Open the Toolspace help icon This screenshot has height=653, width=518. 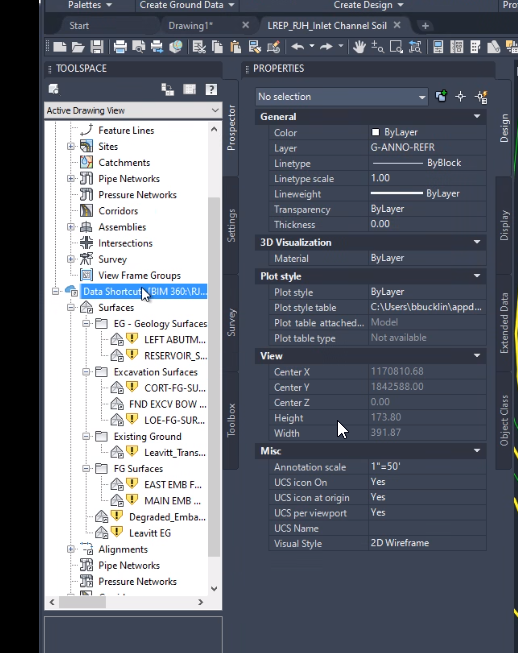pyautogui.click(x=211, y=89)
